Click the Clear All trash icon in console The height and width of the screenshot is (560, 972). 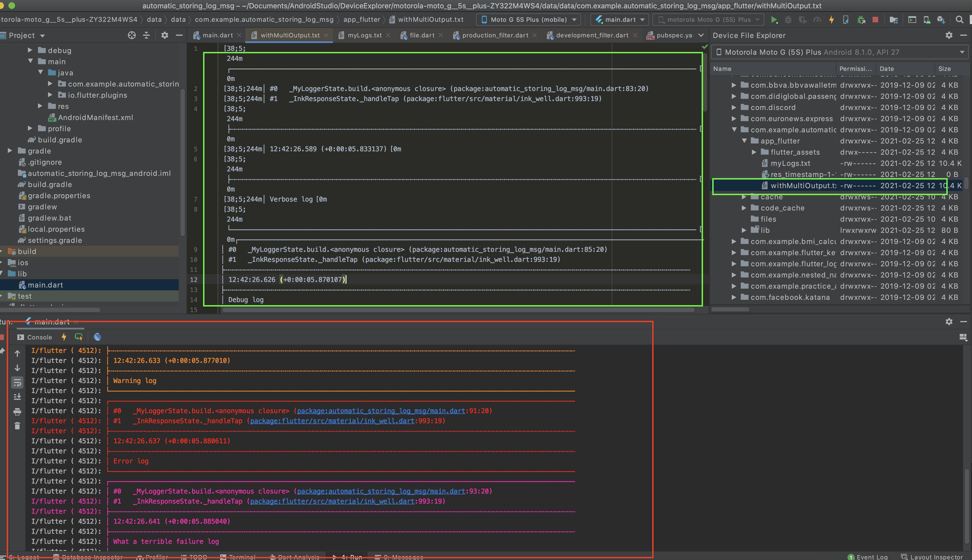point(17,426)
